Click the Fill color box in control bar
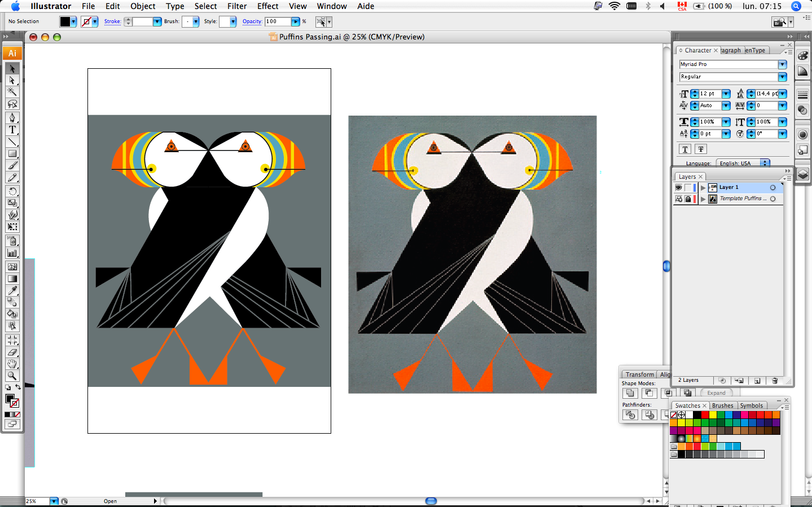 tap(65, 21)
